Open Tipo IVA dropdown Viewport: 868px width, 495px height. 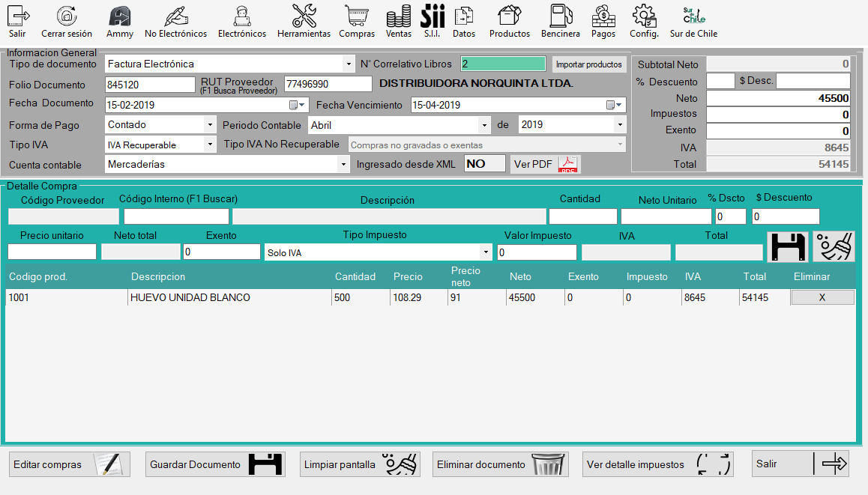pos(210,145)
